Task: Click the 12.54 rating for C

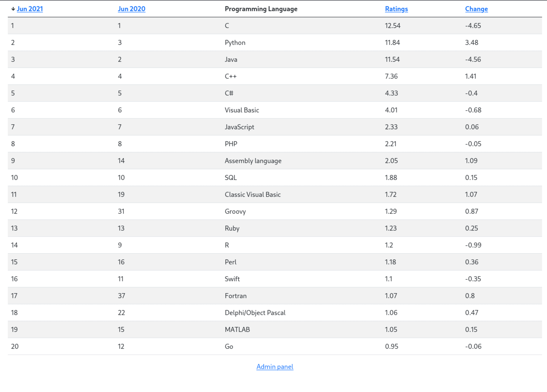Action: [392, 26]
